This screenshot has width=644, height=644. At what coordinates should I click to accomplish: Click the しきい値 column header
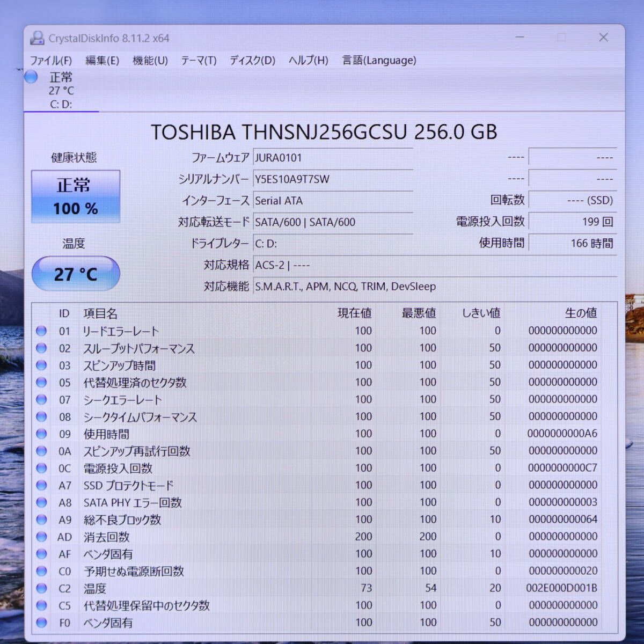tap(481, 313)
